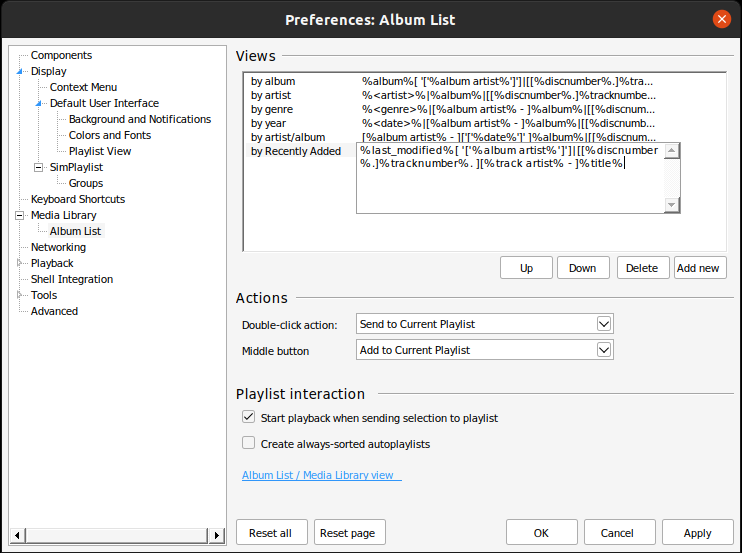
Task: Click Add new view button
Action: click(x=700, y=268)
